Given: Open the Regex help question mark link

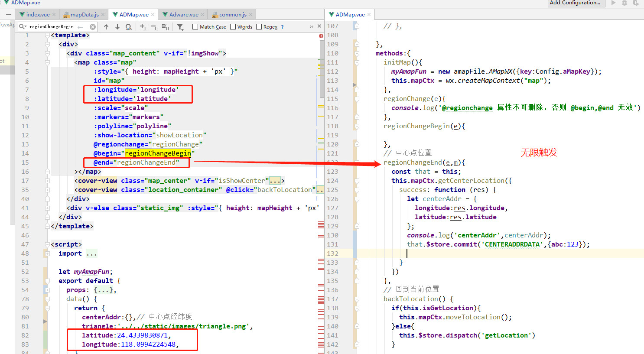Looking at the screenshot, I should 282,27.
